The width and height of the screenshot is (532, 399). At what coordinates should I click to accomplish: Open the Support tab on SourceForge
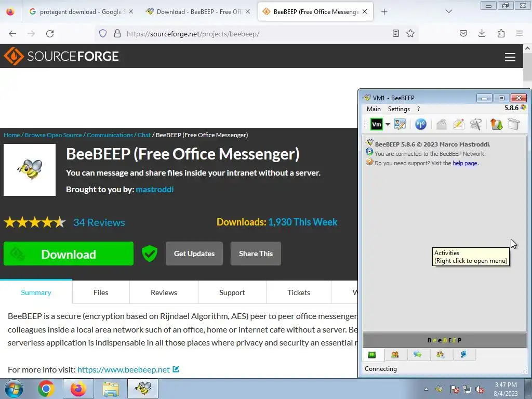point(232,292)
